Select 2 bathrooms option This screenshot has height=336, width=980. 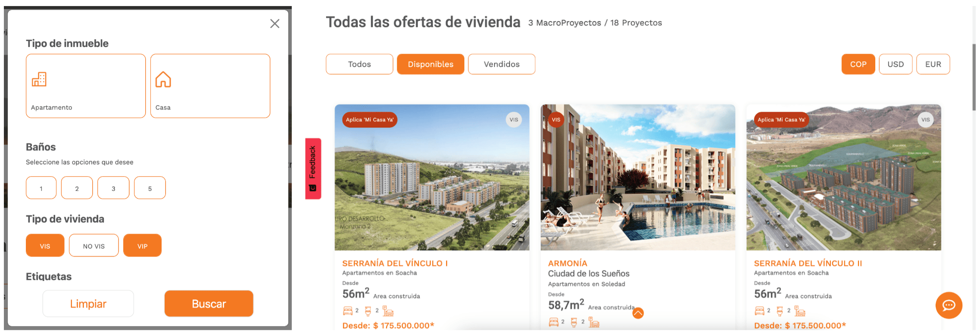point(77,188)
